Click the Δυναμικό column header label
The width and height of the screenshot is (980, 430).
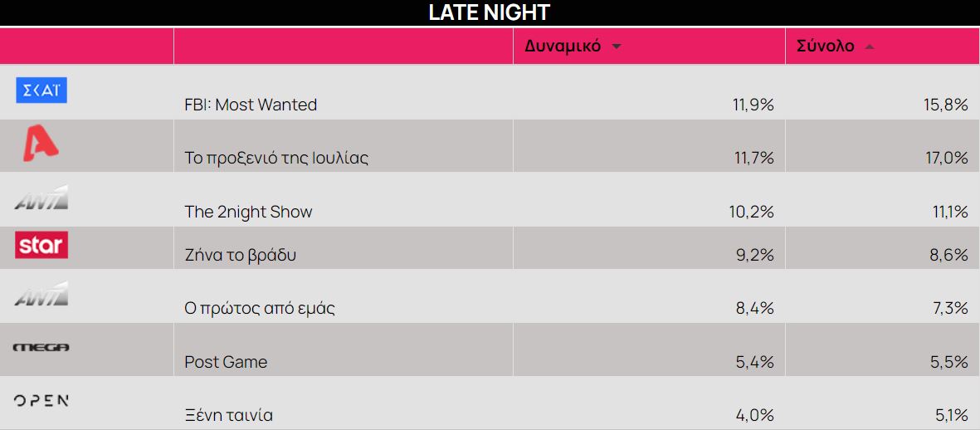[x=563, y=46]
